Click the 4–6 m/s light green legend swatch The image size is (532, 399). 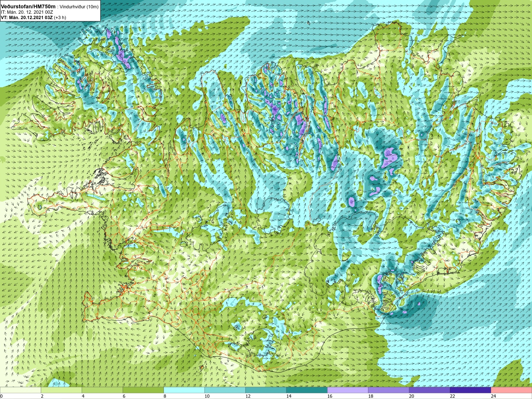click(x=102, y=390)
